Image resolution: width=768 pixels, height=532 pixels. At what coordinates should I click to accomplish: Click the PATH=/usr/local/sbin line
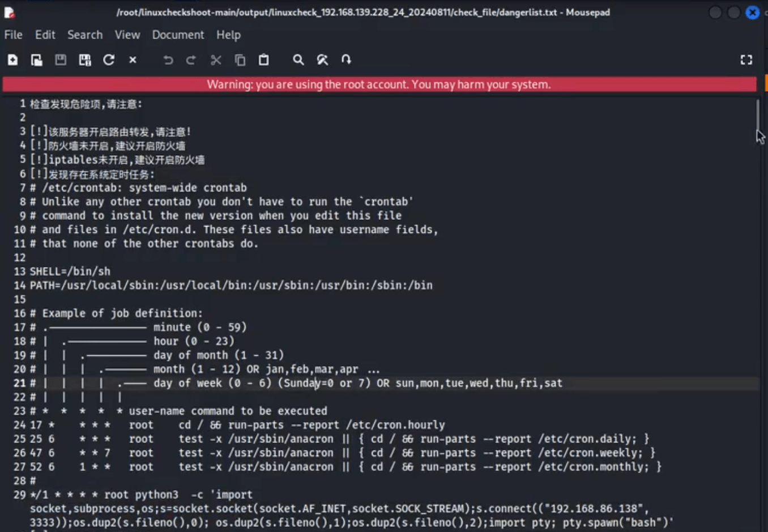click(231, 285)
